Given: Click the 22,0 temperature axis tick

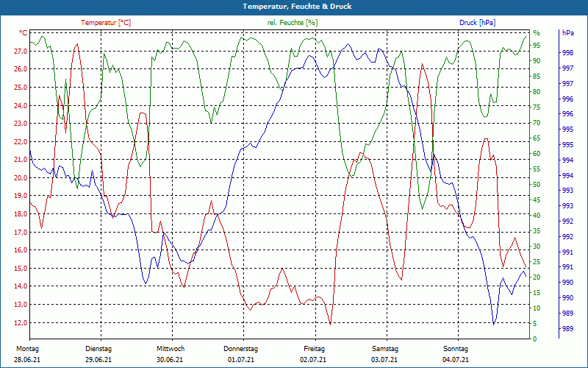Looking at the screenshot, I should pyautogui.click(x=21, y=141).
